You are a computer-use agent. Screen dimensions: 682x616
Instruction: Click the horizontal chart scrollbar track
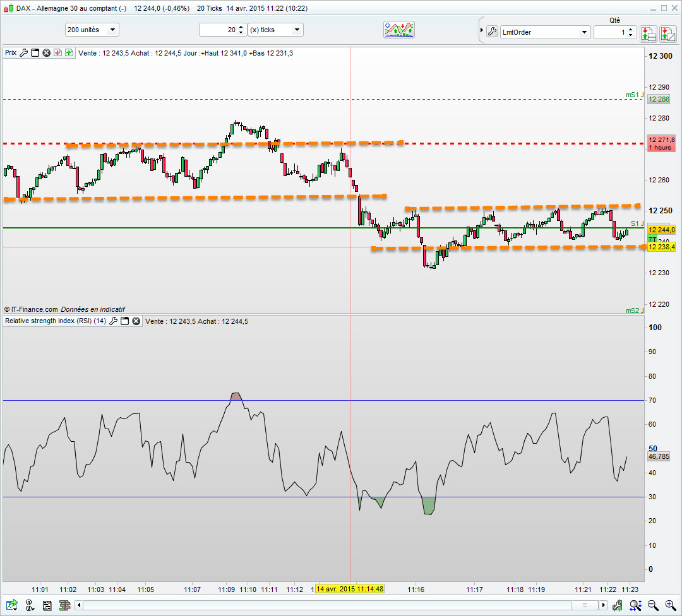tap(341, 606)
